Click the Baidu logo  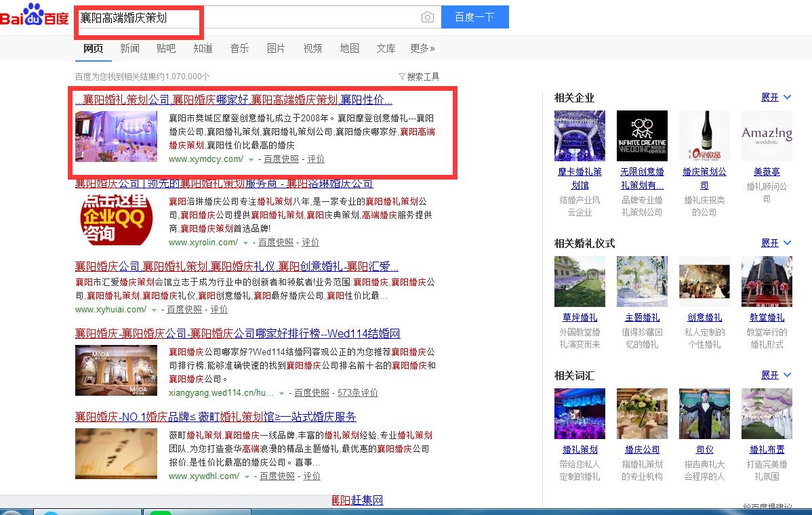[x=34, y=14]
